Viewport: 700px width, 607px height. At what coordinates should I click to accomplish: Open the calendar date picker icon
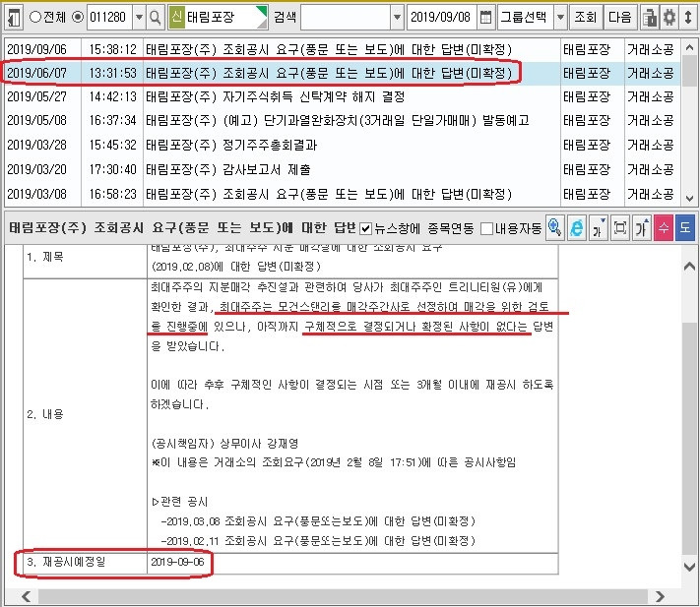pos(485,18)
